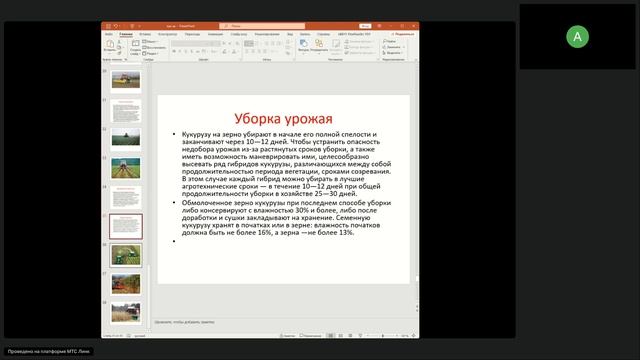Screen dimensions: 640x360
Task: Switch to the Вставка (Insert) tab
Action: pos(145,34)
